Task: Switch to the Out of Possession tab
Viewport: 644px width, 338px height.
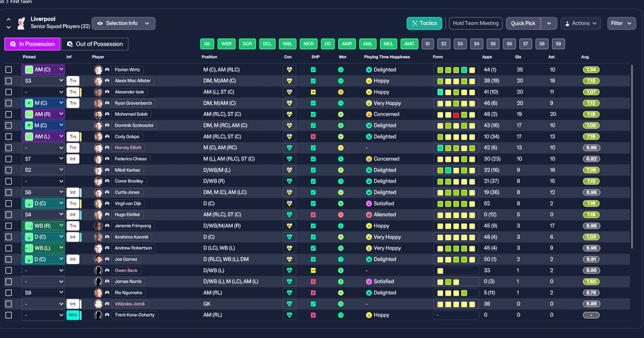Action: point(95,44)
